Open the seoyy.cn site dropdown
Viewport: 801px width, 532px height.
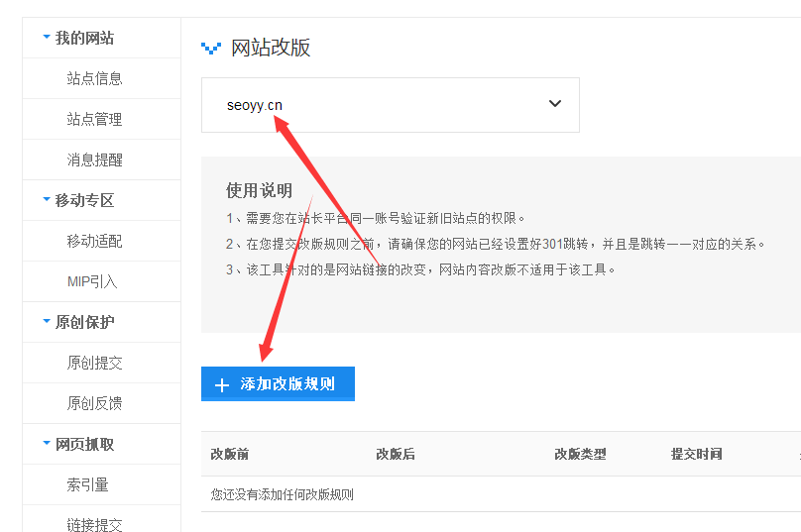coord(390,104)
